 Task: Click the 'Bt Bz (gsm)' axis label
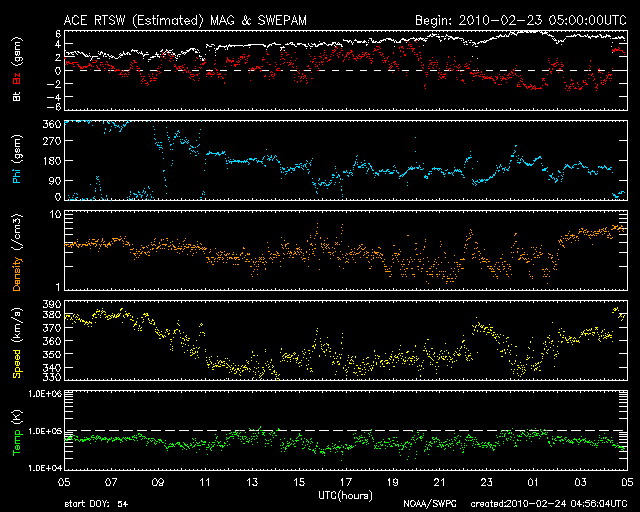17,69
